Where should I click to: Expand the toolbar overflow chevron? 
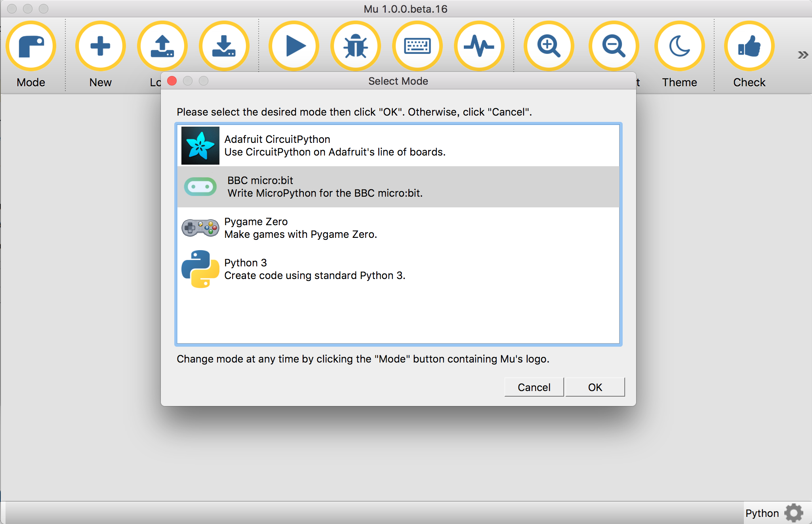tap(802, 55)
